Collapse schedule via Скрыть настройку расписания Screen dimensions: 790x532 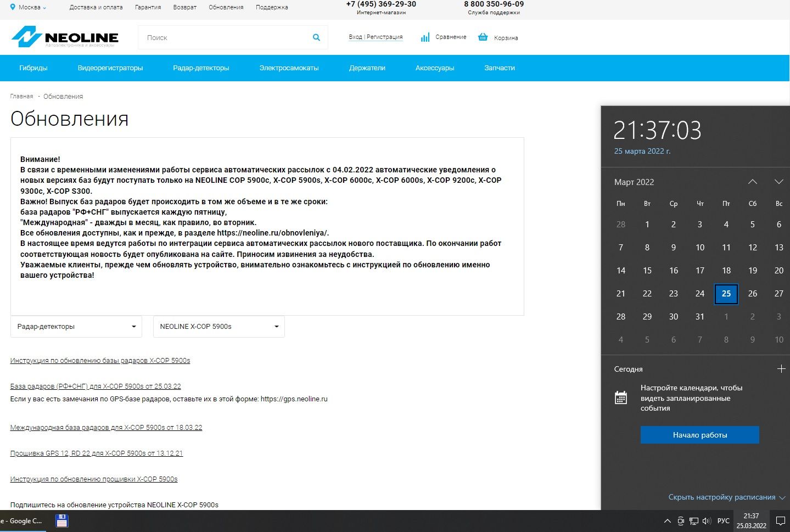727,497
